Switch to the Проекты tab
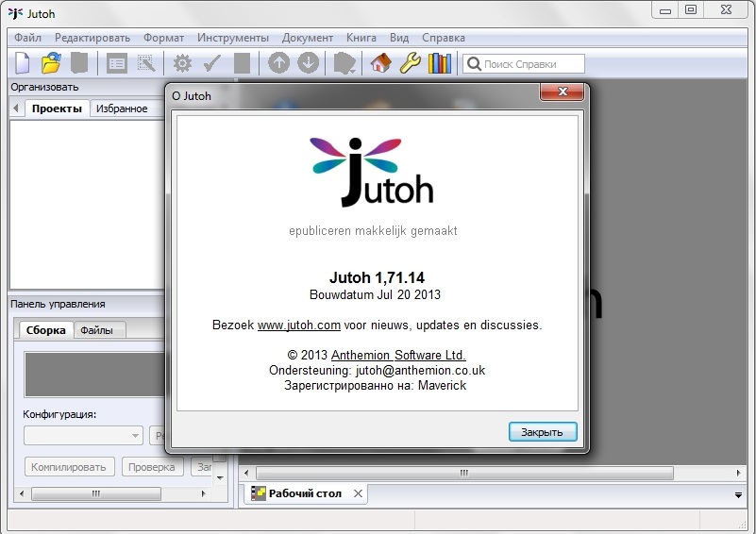This screenshot has width=756, height=534. pos(57,108)
